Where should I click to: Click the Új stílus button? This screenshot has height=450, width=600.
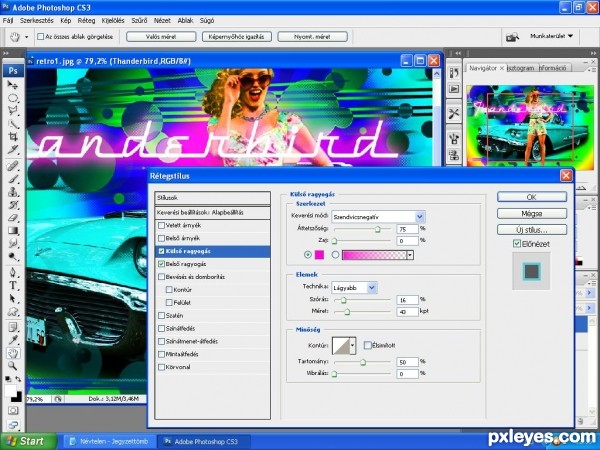coord(532,230)
